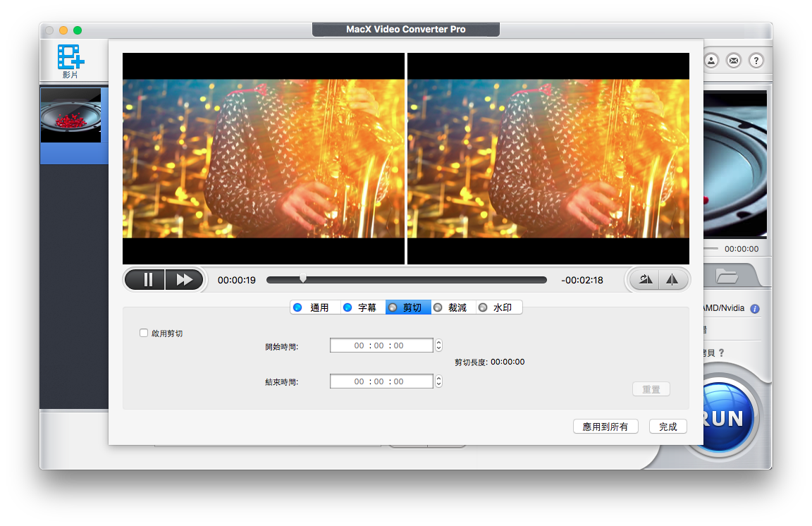Click the rotate video icon
Image resolution: width=812 pixels, height=526 pixels.
(645, 280)
